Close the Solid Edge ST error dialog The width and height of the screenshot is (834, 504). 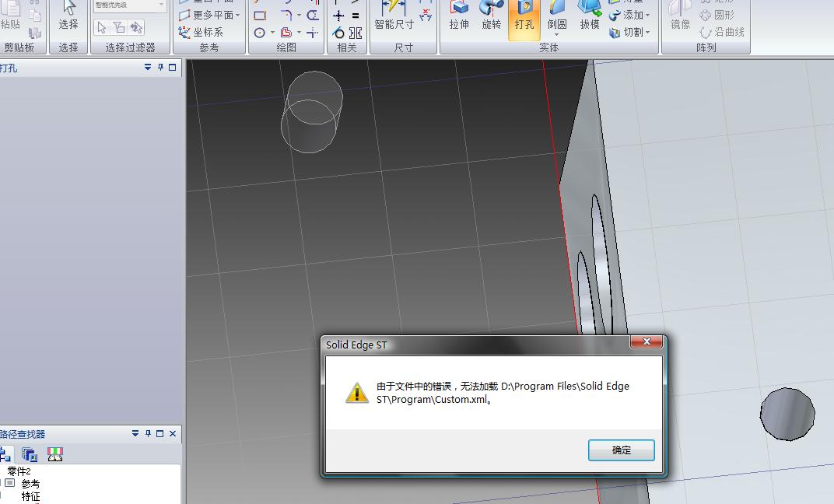coord(647,341)
